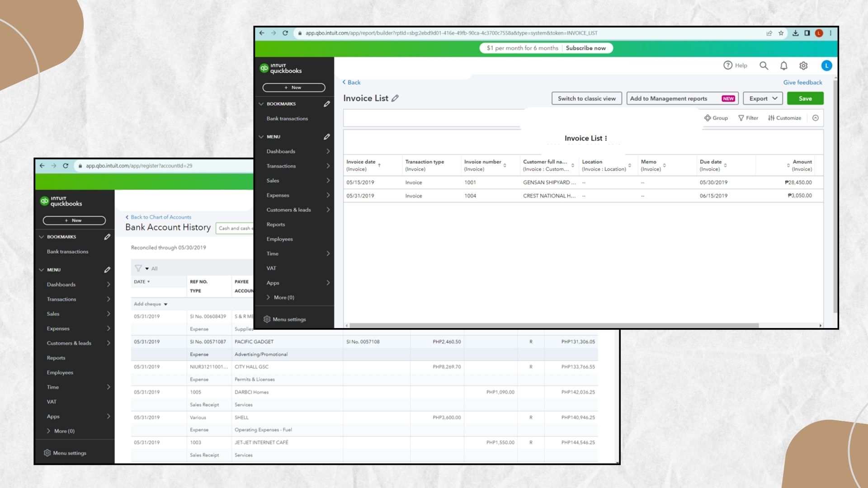Open the Add cheque dropdown arrow
The width and height of the screenshot is (868, 488).
(x=166, y=304)
